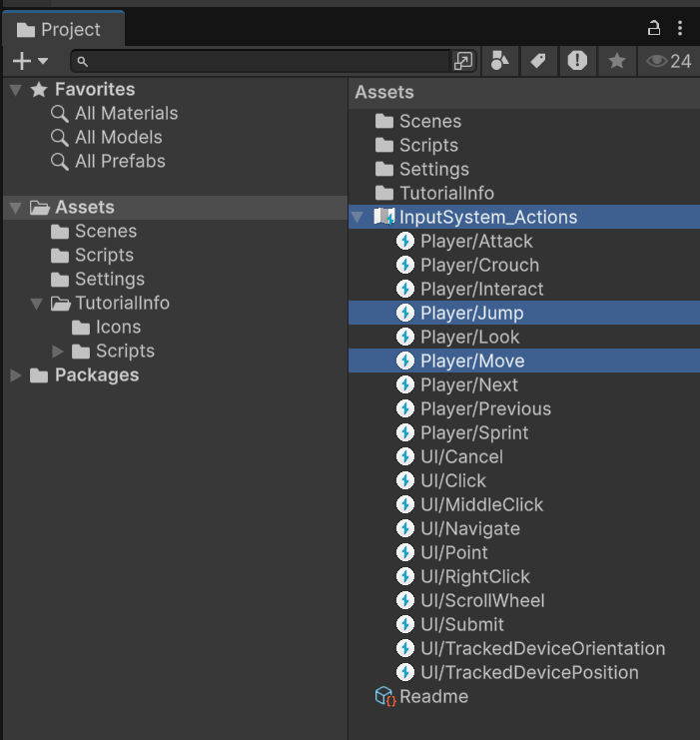Select All Prefabs saved search

click(x=120, y=161)
